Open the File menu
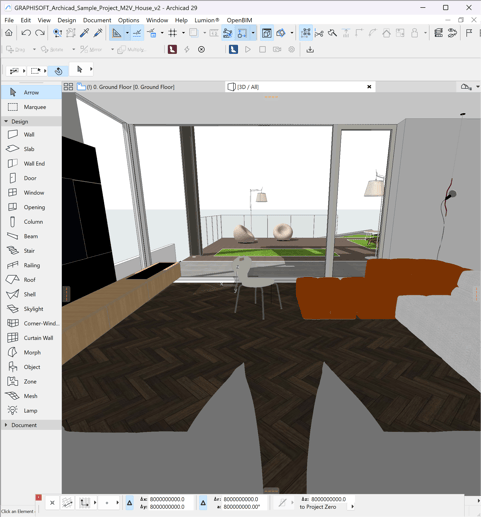Screen dimensions: 481x517 coord(9,20)
